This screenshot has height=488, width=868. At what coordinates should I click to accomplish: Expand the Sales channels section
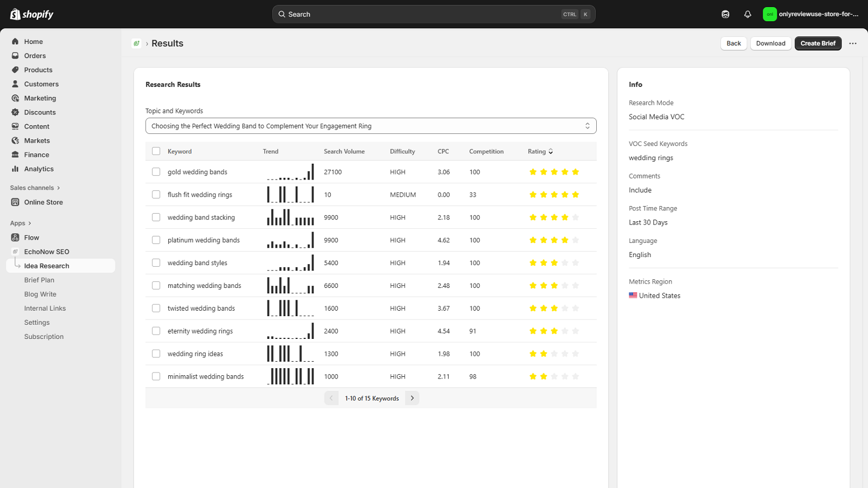(x=35, y=188)
